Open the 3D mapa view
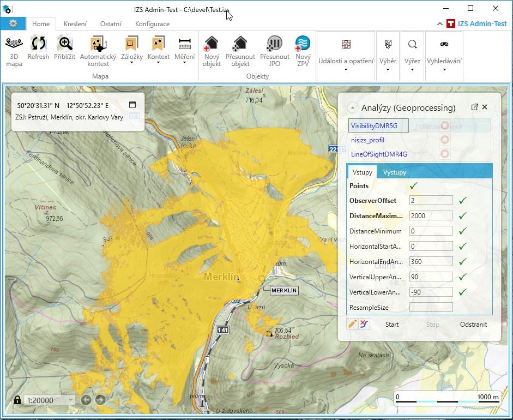Screen dimensions: 513x420 [14, 51]
